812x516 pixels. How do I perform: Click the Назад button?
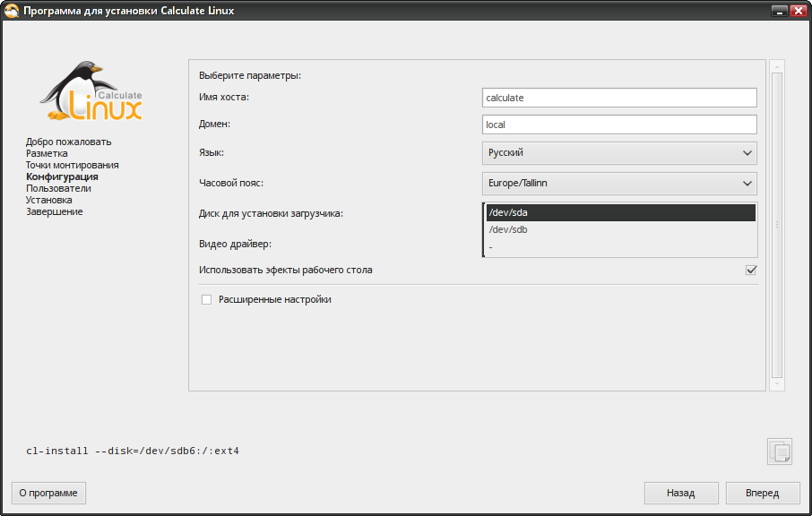(681, 494)
